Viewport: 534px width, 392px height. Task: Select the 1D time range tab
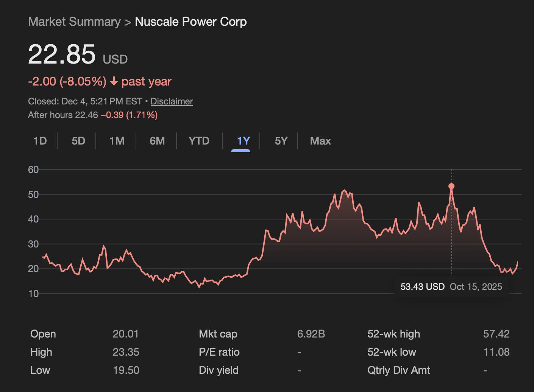40,141
